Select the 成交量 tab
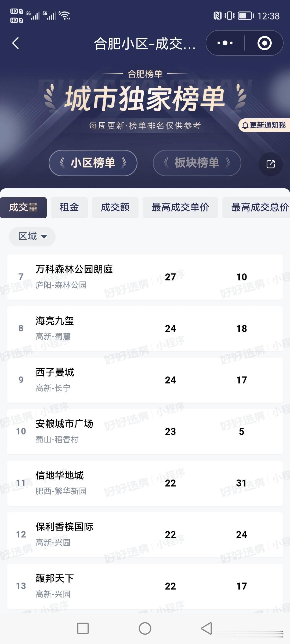 coord(23,207)
